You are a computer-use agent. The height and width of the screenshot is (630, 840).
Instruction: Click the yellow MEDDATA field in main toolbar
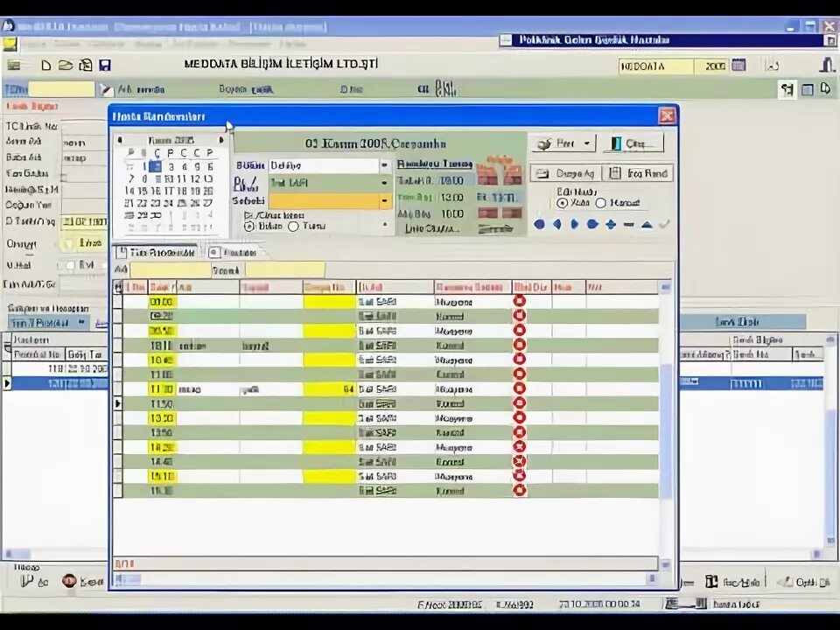click(656, 66)
